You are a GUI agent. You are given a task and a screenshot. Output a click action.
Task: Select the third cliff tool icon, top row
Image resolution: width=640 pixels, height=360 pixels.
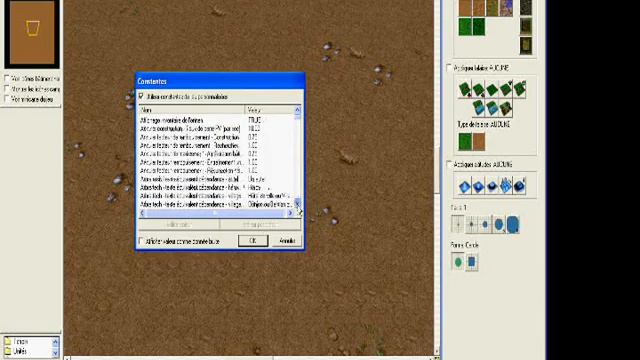click(x=492, y=89)
